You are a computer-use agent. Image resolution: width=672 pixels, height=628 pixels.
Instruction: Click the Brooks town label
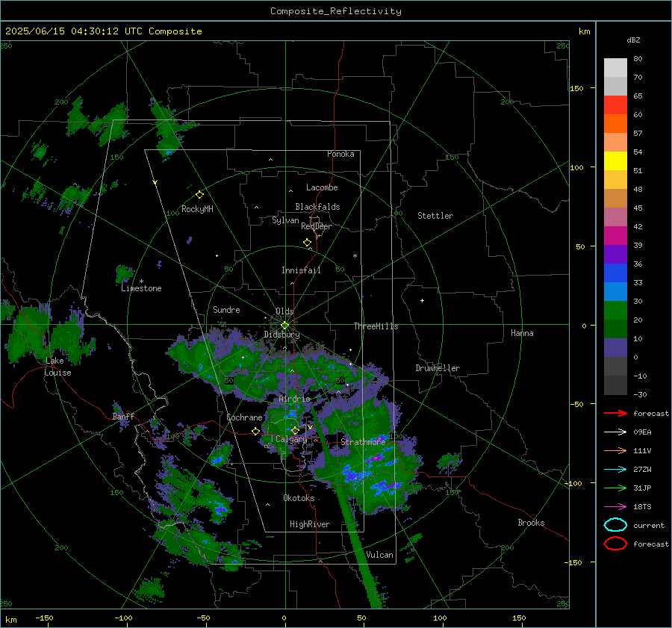tap(531, 523)
